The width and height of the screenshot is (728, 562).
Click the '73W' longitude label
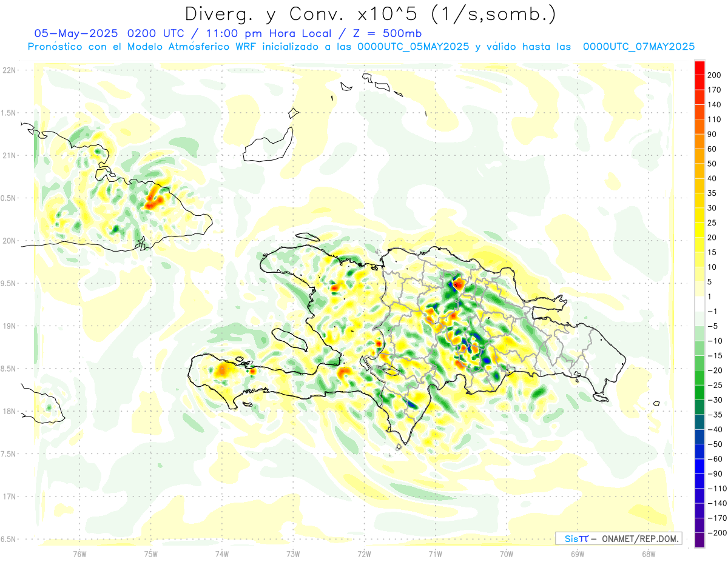[x=293, y=554]
